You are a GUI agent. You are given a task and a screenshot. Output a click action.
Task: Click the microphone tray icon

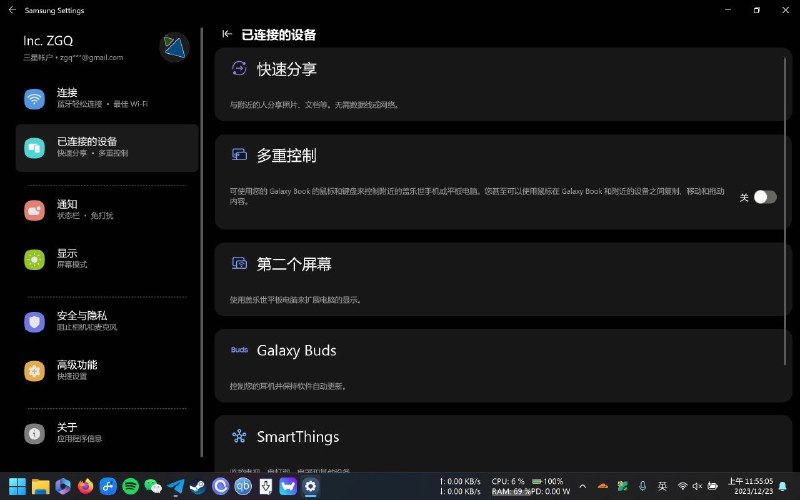click(643, 486)
